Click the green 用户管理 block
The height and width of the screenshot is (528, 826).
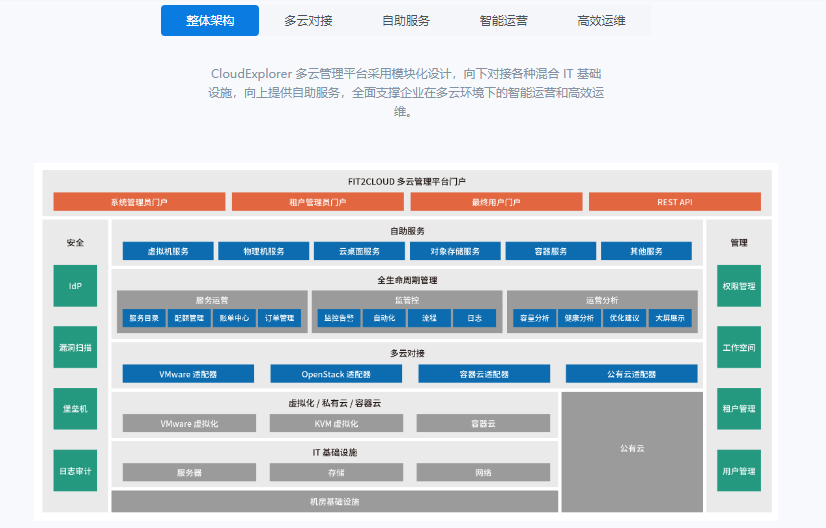739,471
